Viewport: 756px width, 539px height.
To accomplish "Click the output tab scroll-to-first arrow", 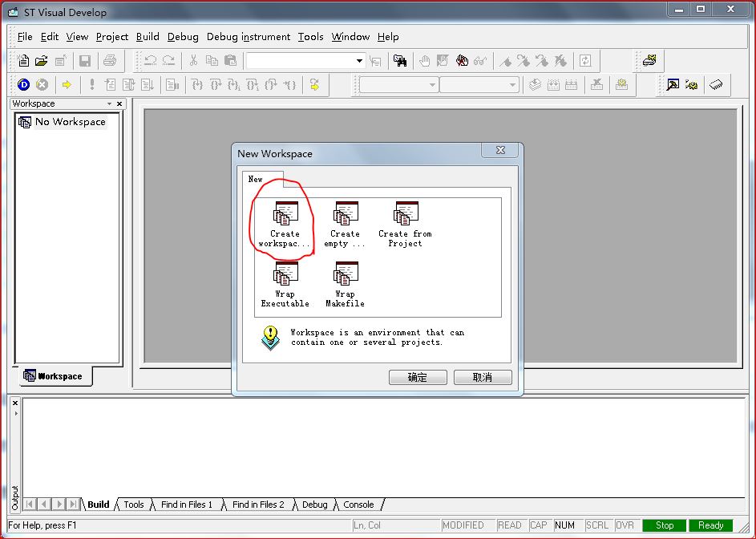I will click(x=30, y=505).
